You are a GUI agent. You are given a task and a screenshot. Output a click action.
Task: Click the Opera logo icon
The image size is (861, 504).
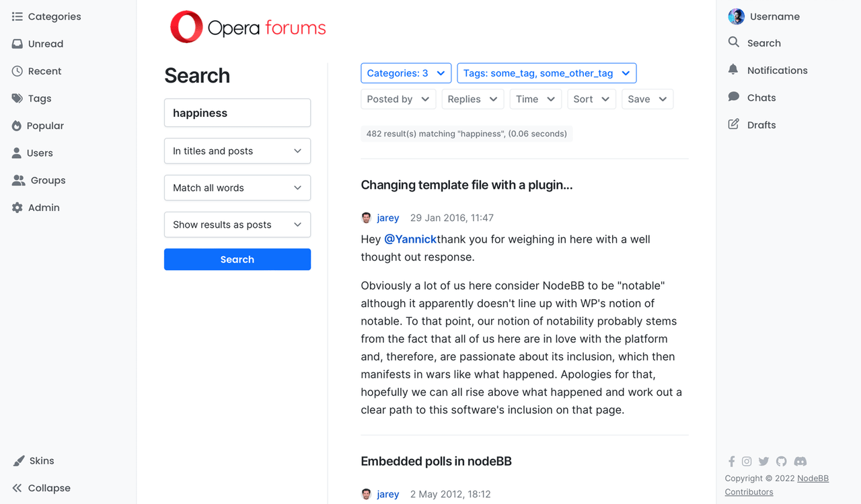(x=186, y=28)
